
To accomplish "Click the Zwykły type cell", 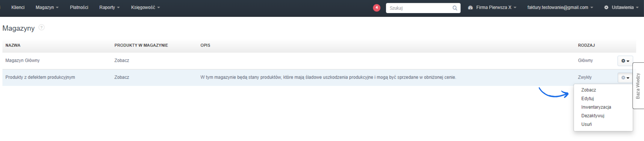I will tap(585, 77).
